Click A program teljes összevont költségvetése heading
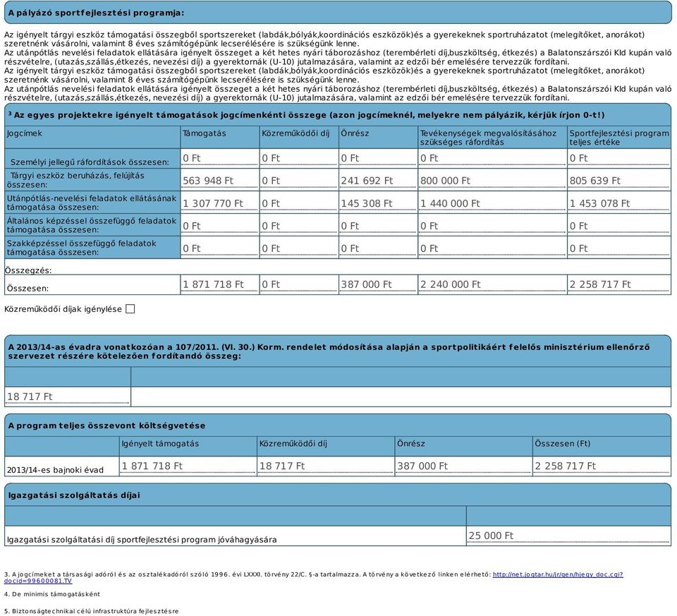Screen dimensions: 677x616 click(x=106, y=425)
